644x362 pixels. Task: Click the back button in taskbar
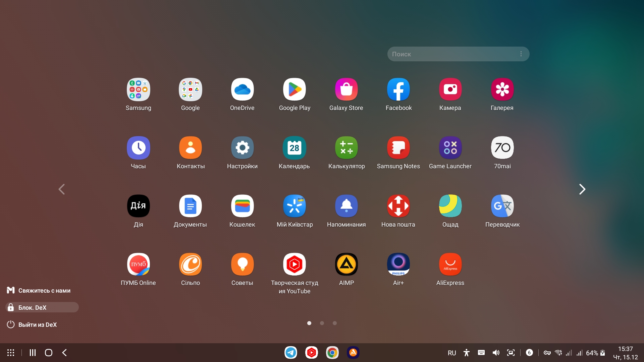pyautogui.click(x=65, y=353)
